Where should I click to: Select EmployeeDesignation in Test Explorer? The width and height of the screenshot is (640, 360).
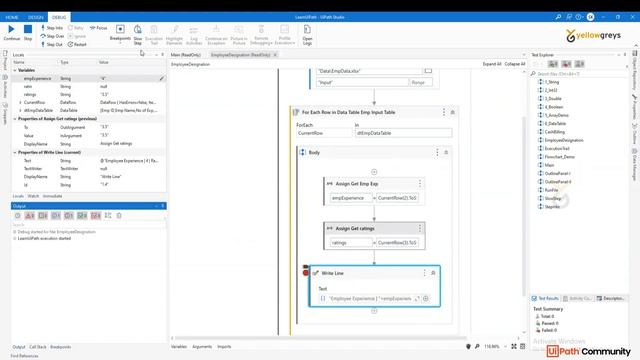tap(564, 140)
